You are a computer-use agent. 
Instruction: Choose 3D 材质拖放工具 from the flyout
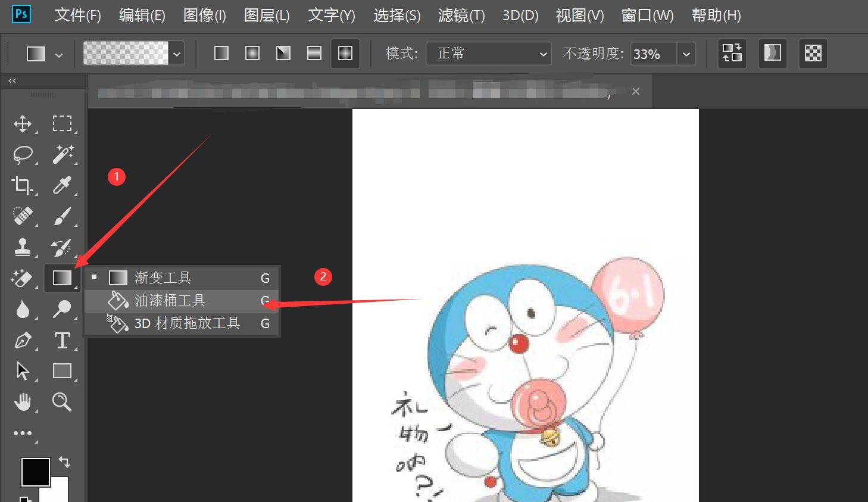[182, 323]
